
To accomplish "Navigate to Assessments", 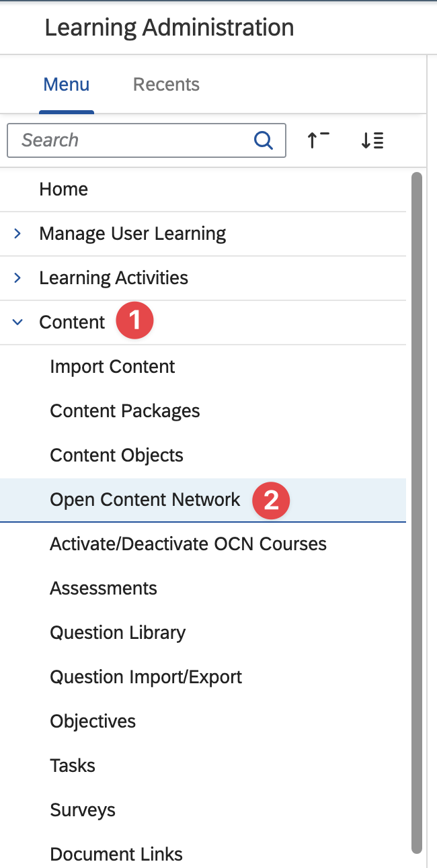I will pos(104,589).
